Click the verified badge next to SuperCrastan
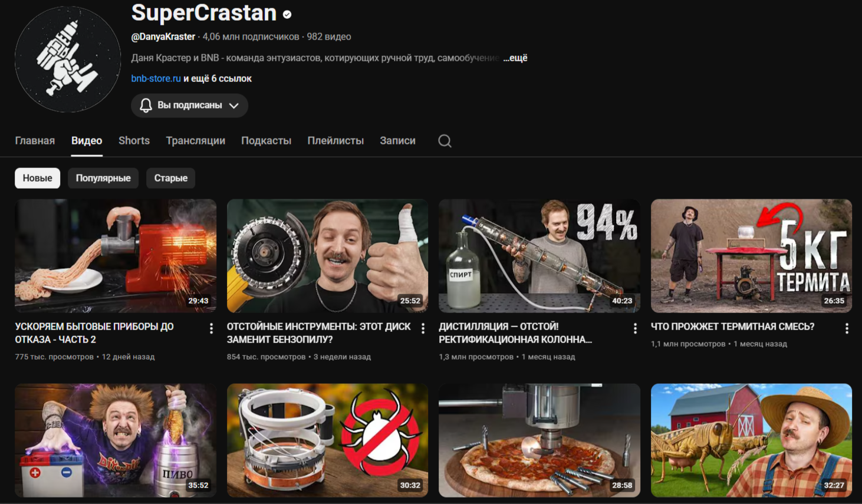The width and height of the screenshot is (862, 504). tap(287, 14)
